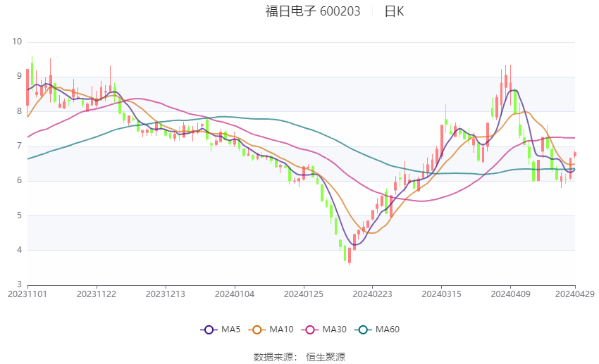Select the 日K period label
The image size is (599, 364).
tap(394, 11)
